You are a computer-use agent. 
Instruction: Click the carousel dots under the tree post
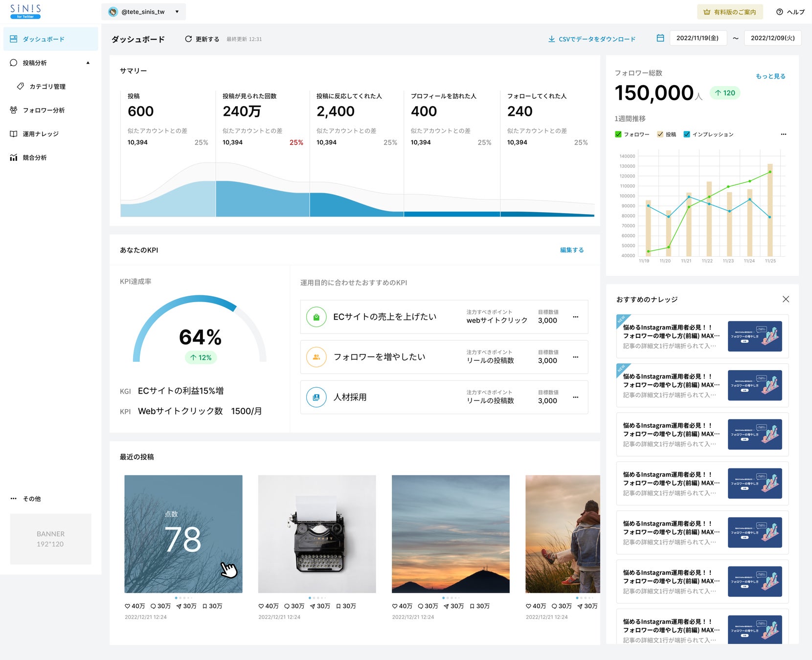click(183, 598)
